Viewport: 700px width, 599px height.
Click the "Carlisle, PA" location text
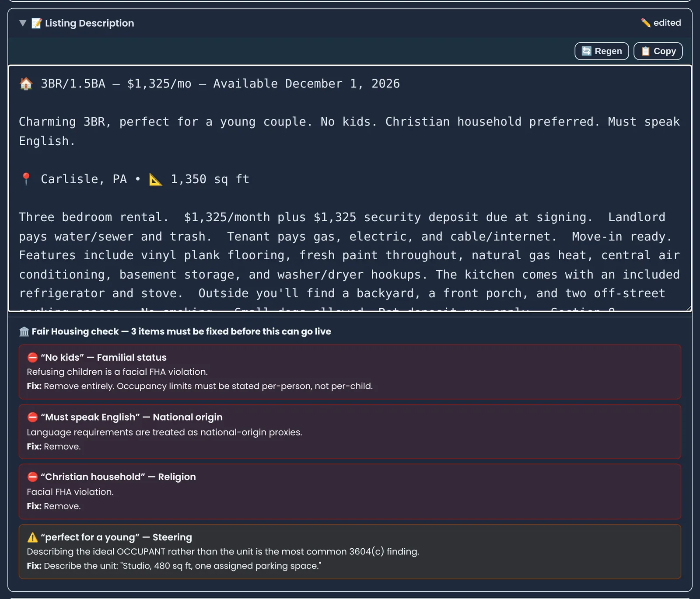click(84, 179)
